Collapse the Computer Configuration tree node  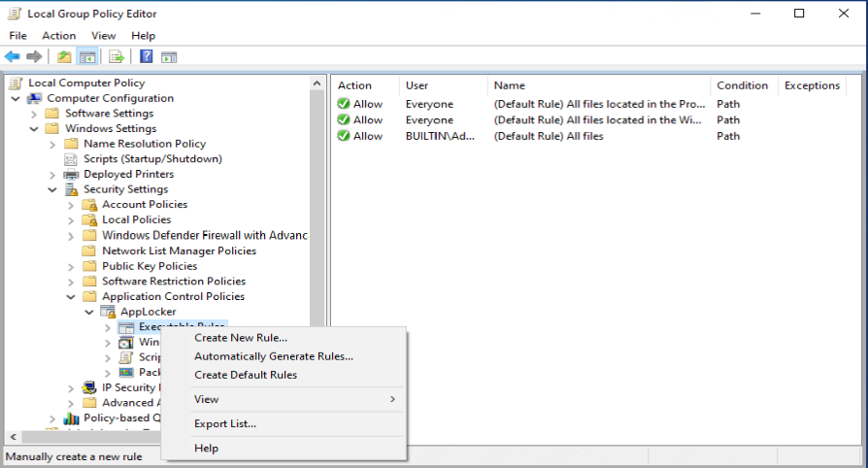coord(16,98)
